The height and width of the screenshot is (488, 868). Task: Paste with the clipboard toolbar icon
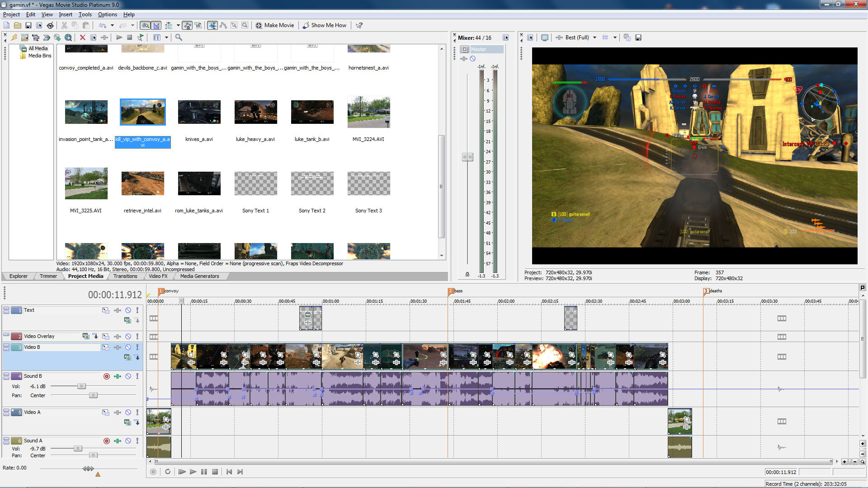point(86,25)
